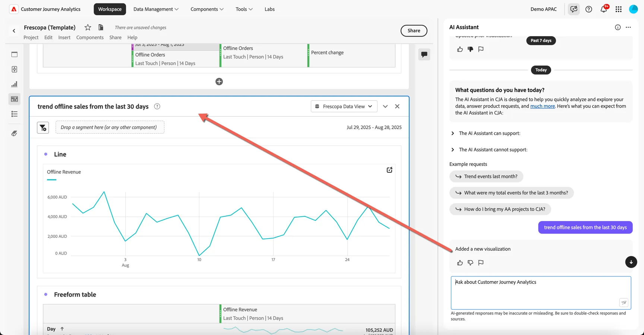Image resolution: width=644 pixels, height=335 pixels.
Task: Click the panel date range Jul 29 - Aug 28
Action: tap(374, 127)
